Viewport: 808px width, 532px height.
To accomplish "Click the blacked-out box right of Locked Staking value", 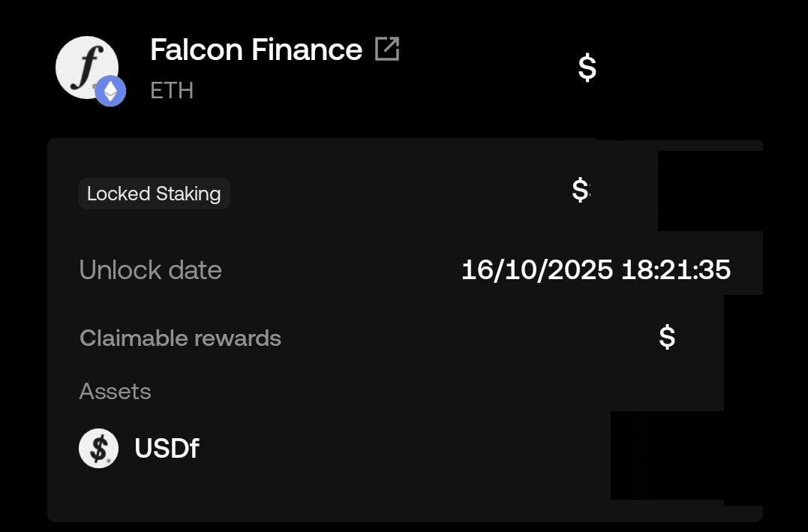I will pyautogui.click(x=709, y=190).
